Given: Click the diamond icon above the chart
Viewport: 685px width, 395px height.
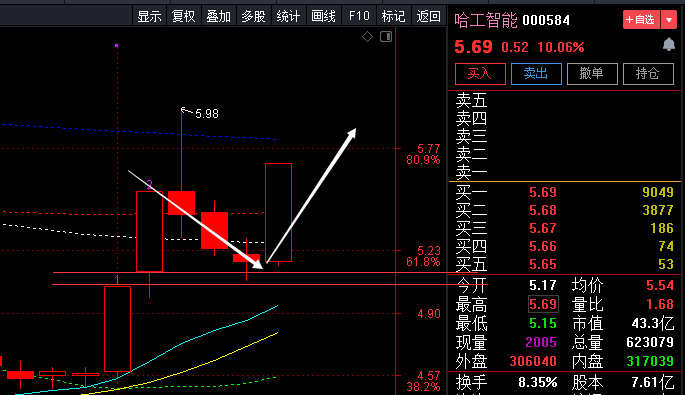Looking at the screenshot, I should [x=367, y=37].
